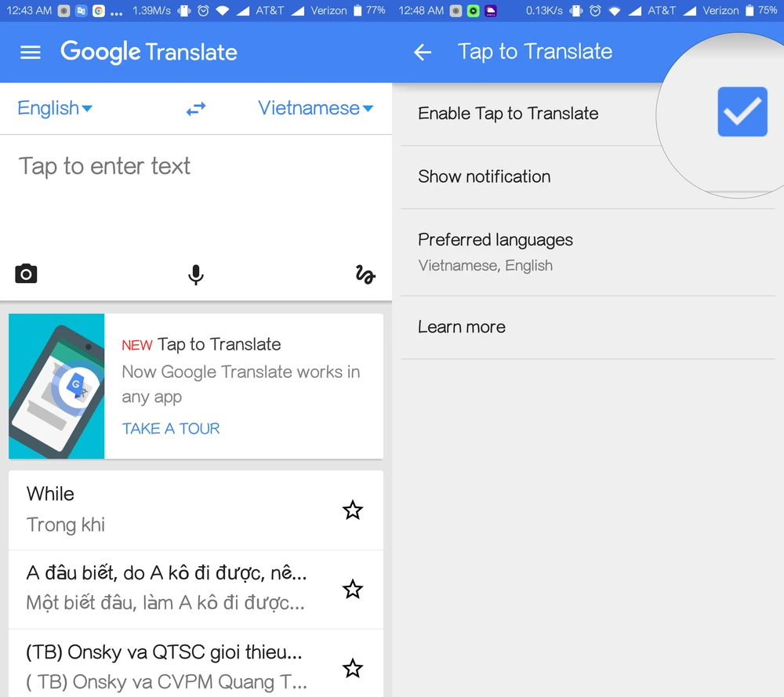Screen dimensions: 784x697
Task: Toggle the Enable Tap to Translate checkbox
Action: (742, 111)
